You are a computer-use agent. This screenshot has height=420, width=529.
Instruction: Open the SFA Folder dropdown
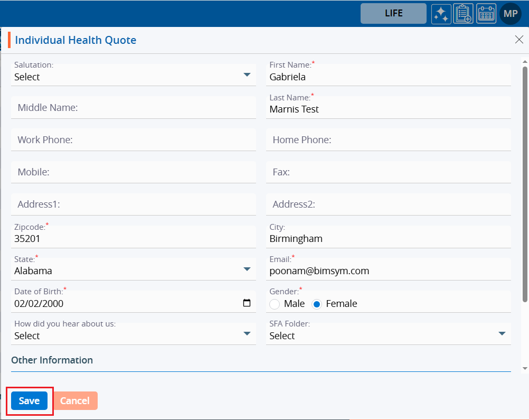(x=502, y=334)
